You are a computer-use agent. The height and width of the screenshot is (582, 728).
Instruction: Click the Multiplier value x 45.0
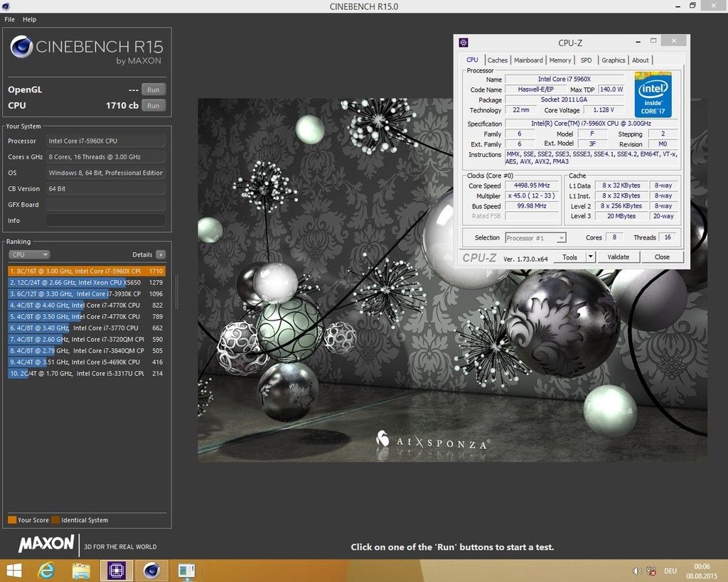(x=532, y=195)
